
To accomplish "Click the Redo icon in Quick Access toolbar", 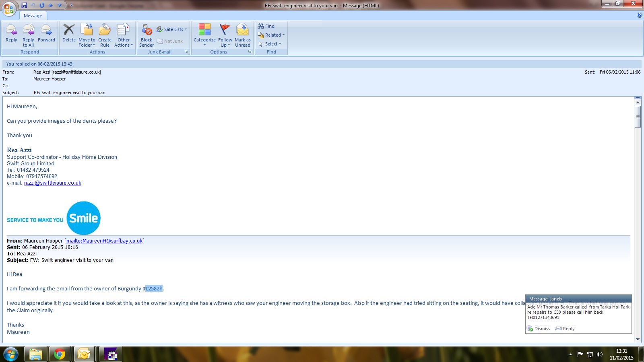I will 42,5.
